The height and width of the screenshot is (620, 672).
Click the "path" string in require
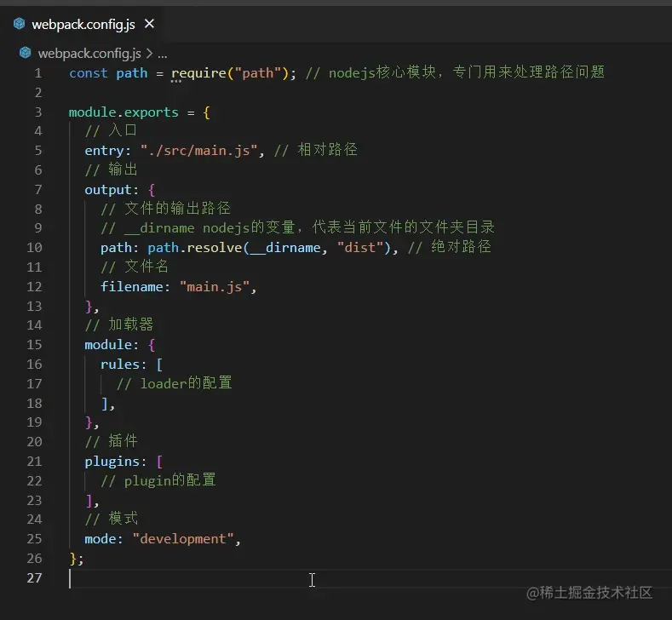[x=257, y=73]
